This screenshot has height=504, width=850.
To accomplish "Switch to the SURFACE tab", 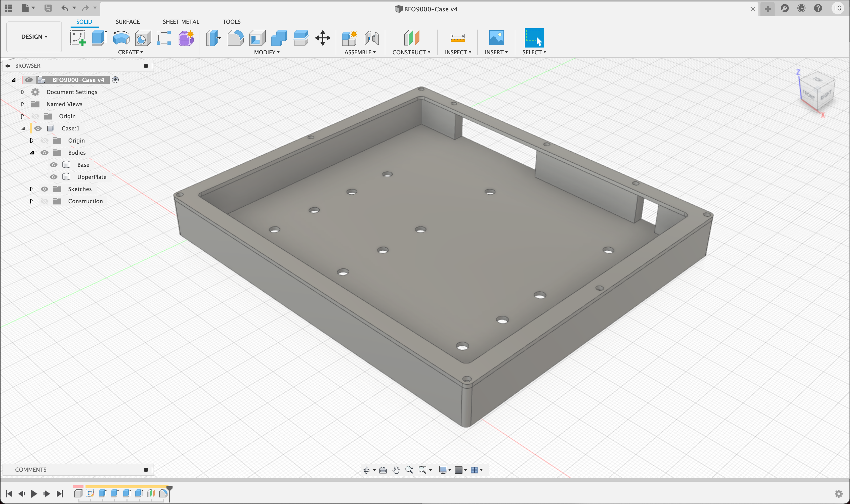I will pyautogui.click(x=127, y=22).
